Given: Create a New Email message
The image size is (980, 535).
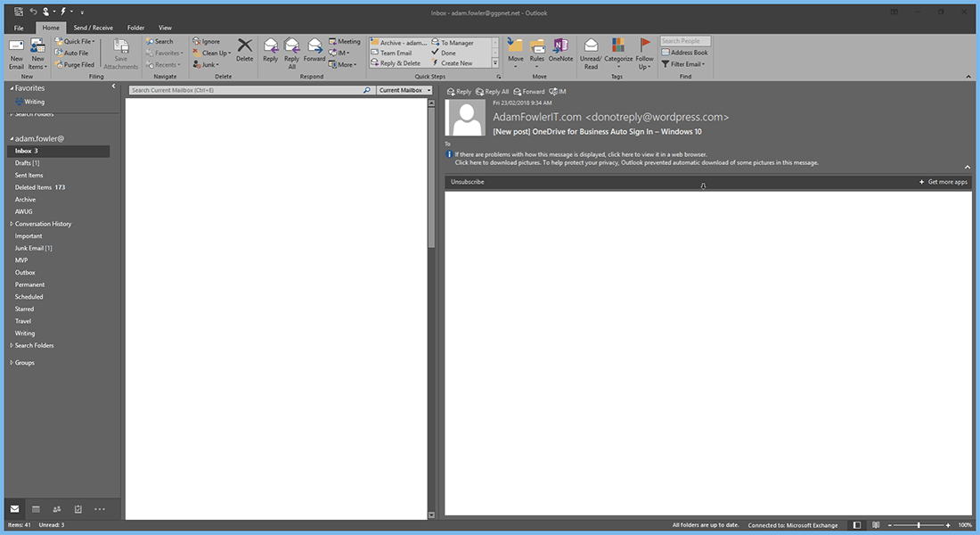Looking at the screenshot, I should 15,53.
